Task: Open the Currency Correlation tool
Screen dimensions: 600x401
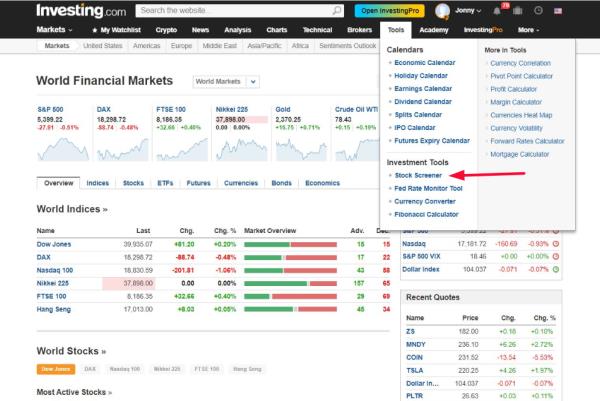Action: pos(520,63)
